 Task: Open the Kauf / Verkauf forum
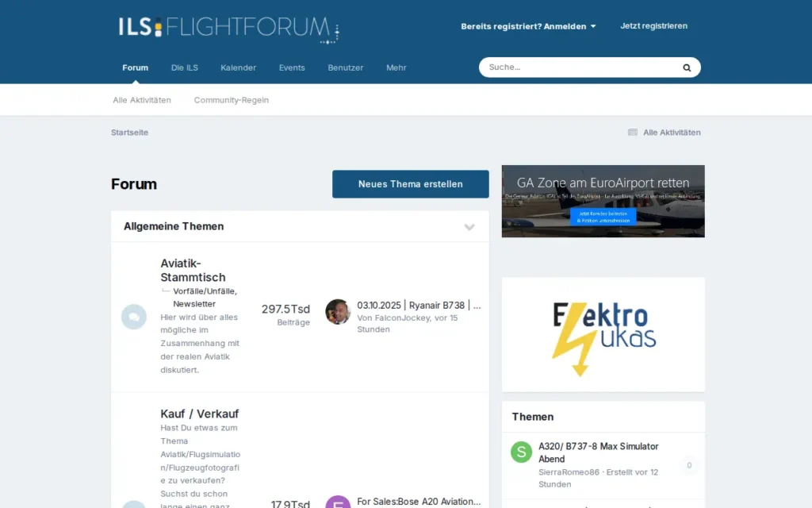pos(199,414)
